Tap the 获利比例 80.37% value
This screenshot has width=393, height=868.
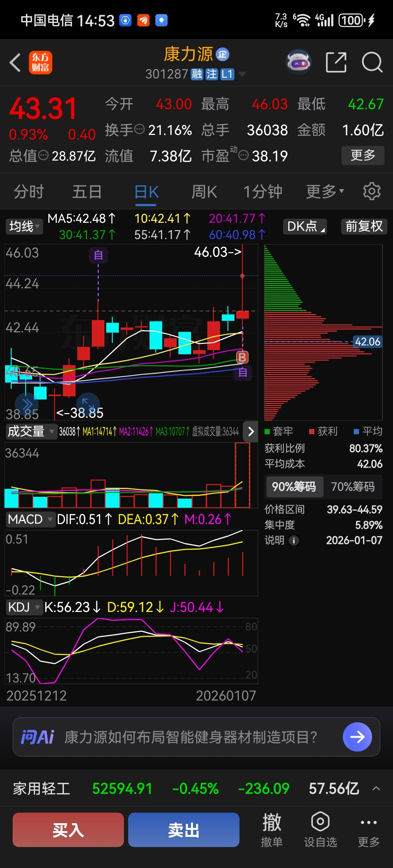[366, 448]
